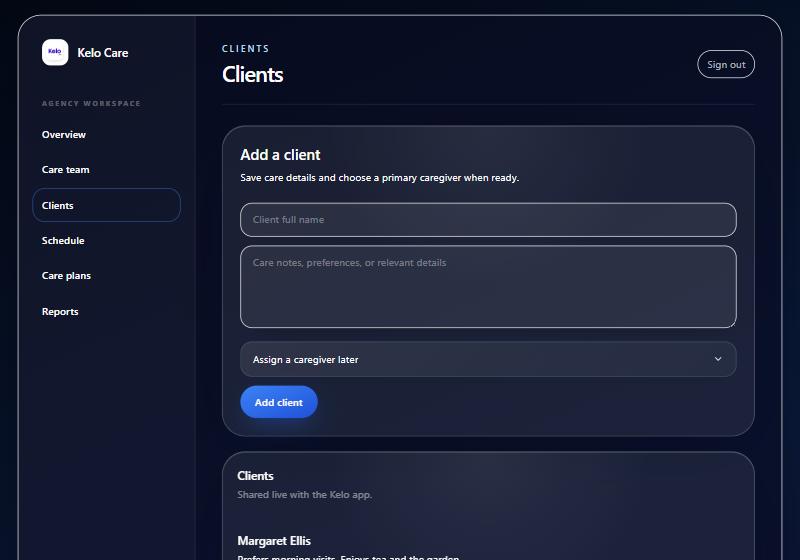The image size is (800, 560).
Task: Focus the Client full name field
Action: [x=488, y=220]
